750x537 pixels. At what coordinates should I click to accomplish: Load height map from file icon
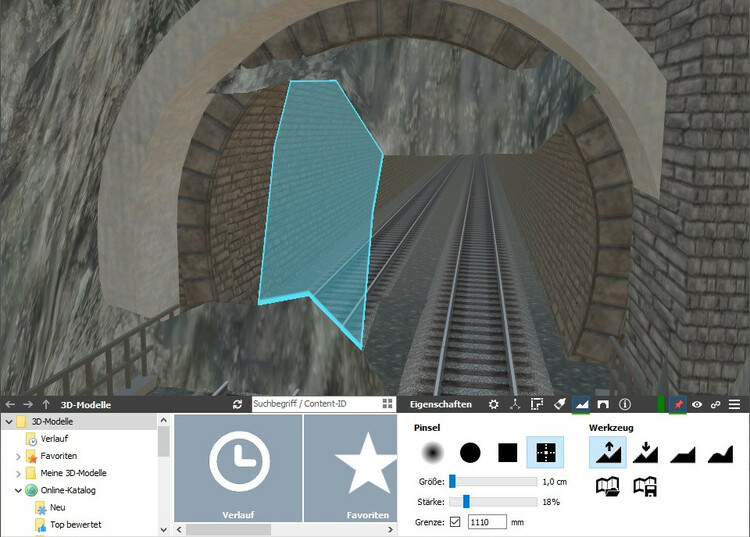(607, 487)
